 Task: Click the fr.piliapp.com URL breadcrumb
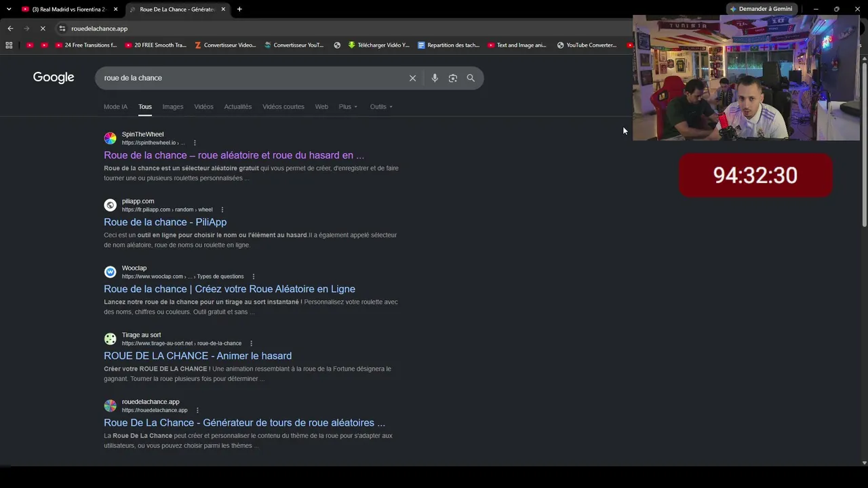click(167, 210)
